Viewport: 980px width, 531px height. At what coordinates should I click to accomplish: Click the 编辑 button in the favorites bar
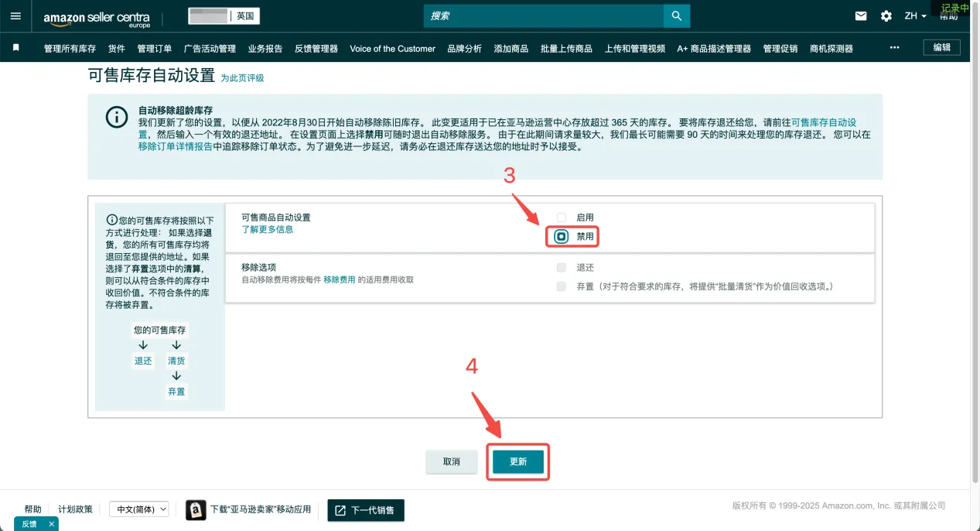[x=941, y=47]
